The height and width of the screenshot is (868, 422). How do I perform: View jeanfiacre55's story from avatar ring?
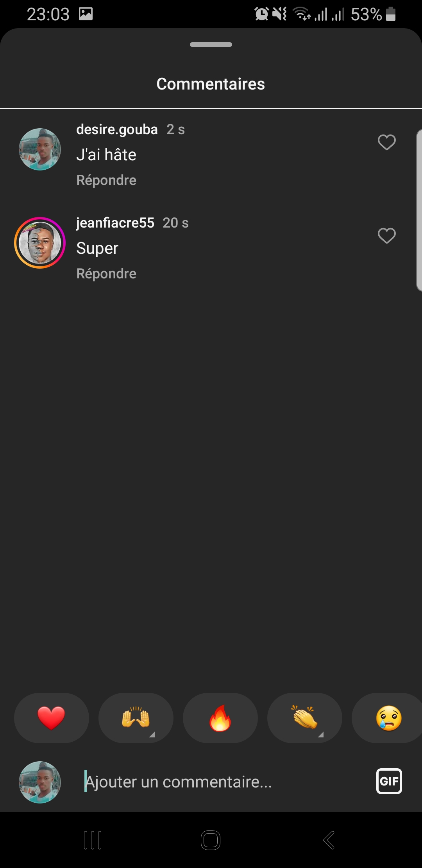click(x=40, y=243)
